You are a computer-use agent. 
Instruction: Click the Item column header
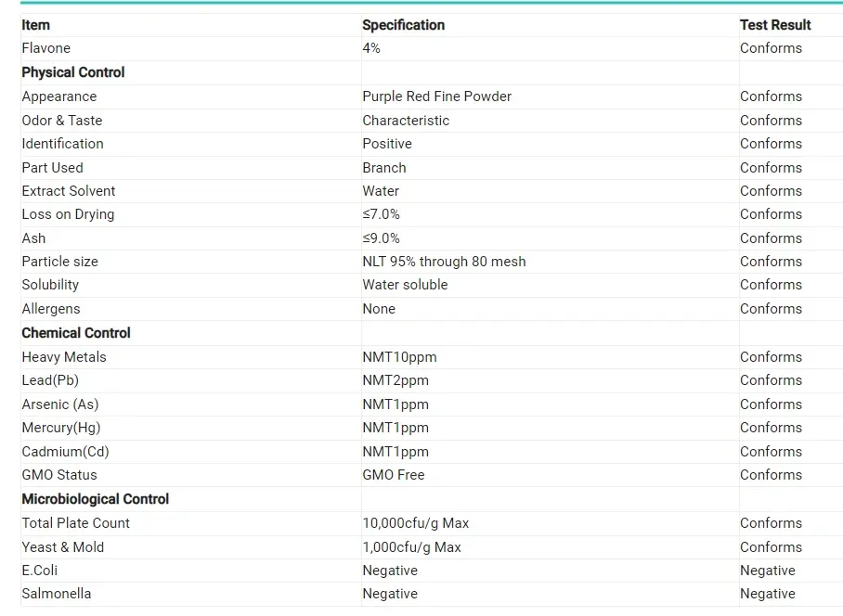[36, 25]
